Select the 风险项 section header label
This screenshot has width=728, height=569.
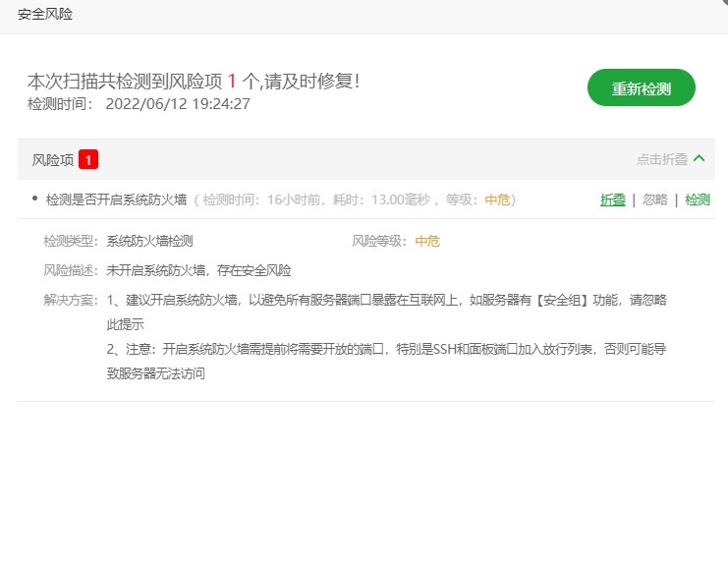[53, 160]
